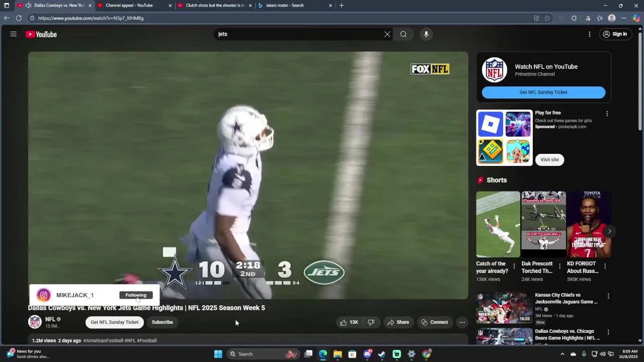Open more actions ellipsis below video
644x362 pixels.
point(462,322)
